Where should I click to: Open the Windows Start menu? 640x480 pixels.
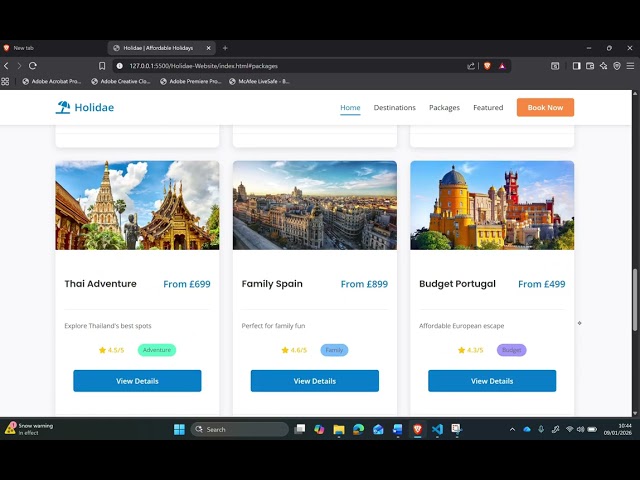[179, 429]
